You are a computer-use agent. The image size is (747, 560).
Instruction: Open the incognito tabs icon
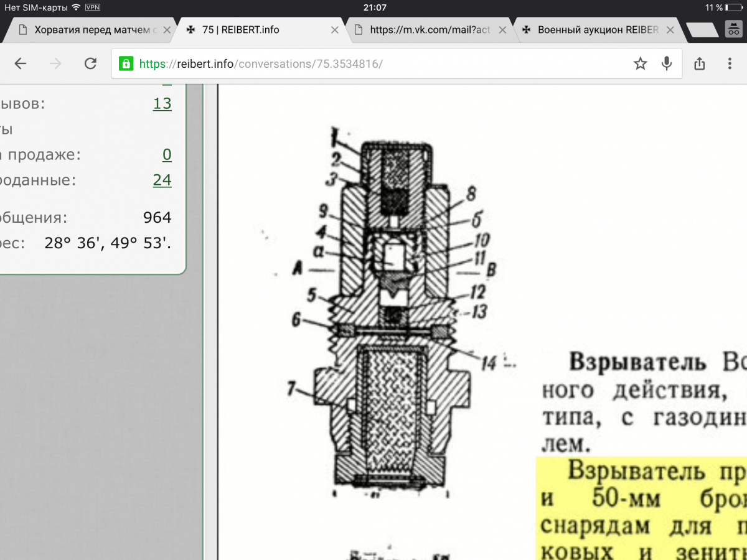(x=733, y=29)
